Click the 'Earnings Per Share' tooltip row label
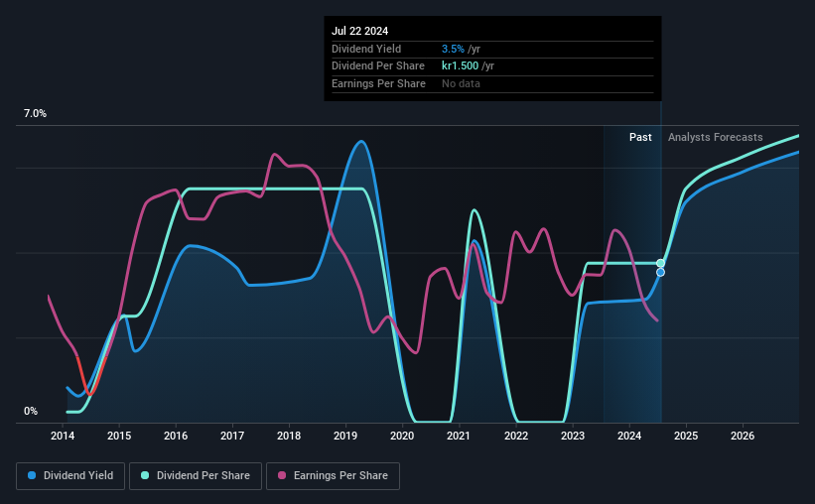 tap(378, 83)
